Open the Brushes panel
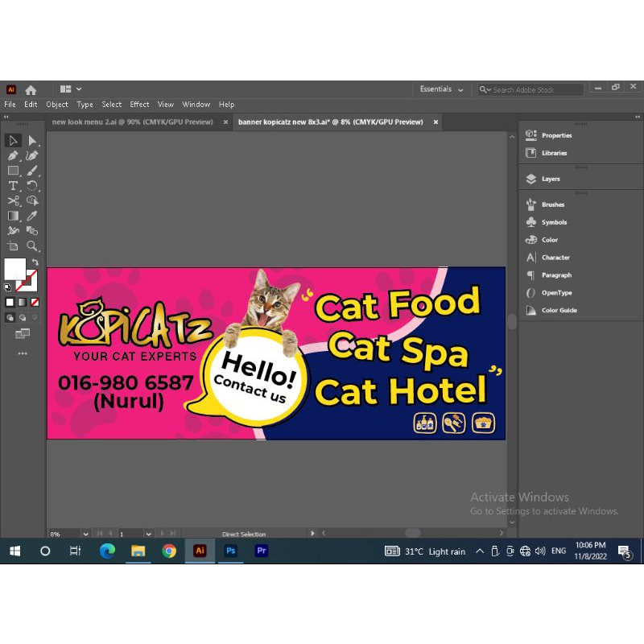 coord(545,204)
